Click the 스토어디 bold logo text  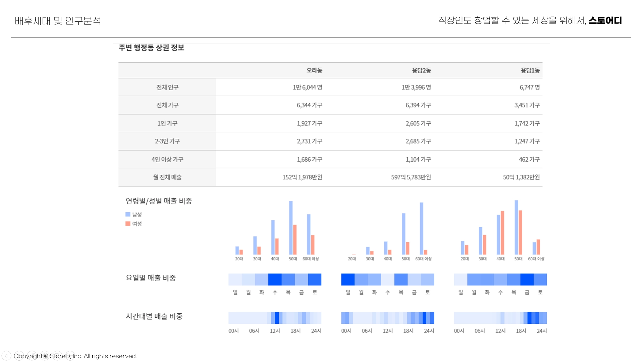(x=605, y=20)
